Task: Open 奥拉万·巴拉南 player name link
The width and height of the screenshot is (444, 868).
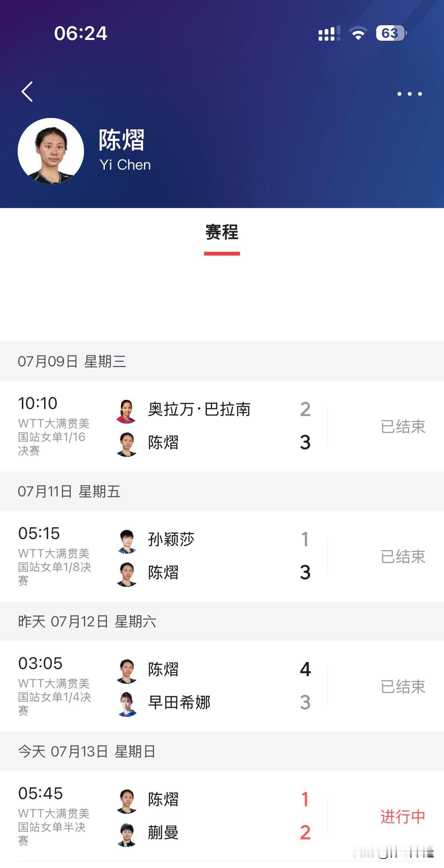Action: coord(199,409)
